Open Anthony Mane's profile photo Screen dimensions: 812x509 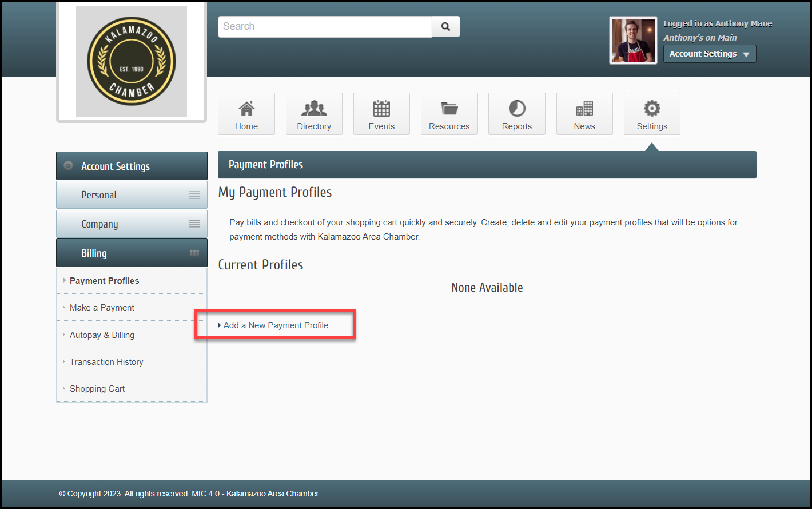(634, 41)
